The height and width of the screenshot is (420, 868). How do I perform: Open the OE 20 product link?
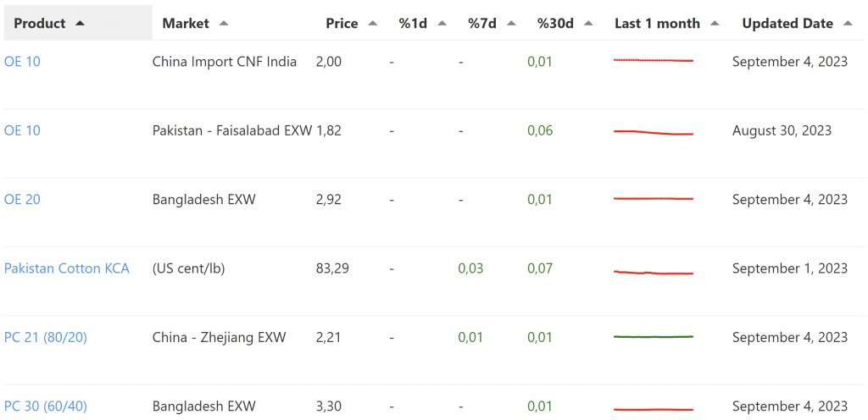(x=22, y=200)
